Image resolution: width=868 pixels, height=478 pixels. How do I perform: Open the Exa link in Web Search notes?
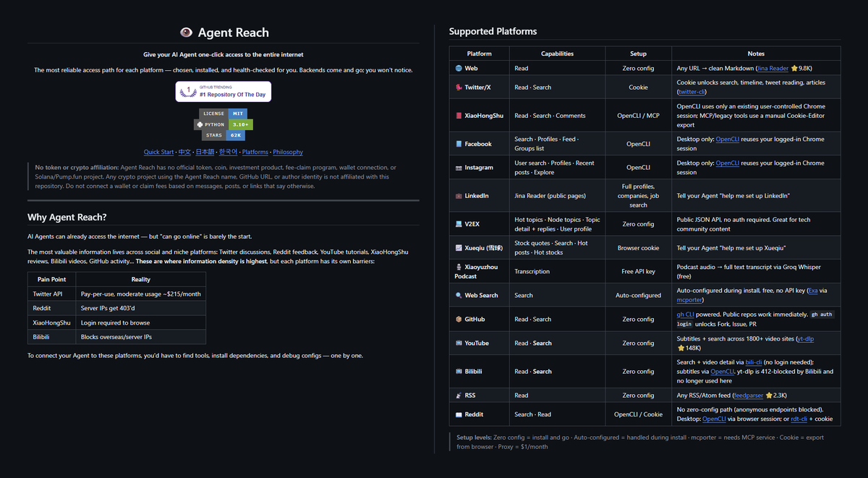click(x=814, y=291)
